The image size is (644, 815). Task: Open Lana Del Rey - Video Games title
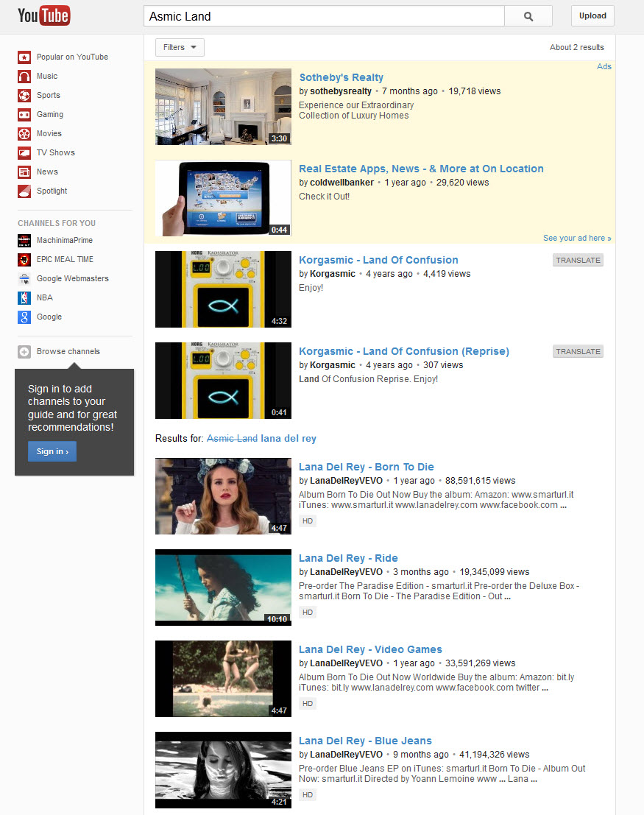[370, 649]
